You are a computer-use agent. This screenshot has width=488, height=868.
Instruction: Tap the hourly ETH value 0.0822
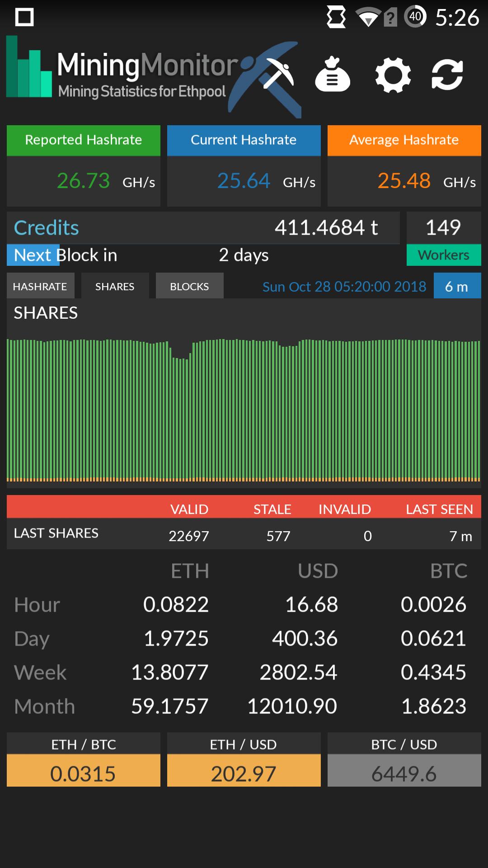(176, 604)
